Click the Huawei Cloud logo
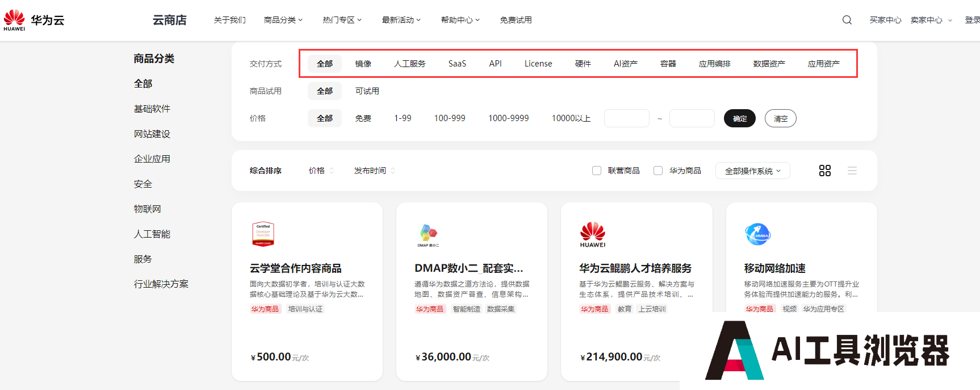Screen dimensions: 980x390 pyautogui.click(x=33, y=20)
